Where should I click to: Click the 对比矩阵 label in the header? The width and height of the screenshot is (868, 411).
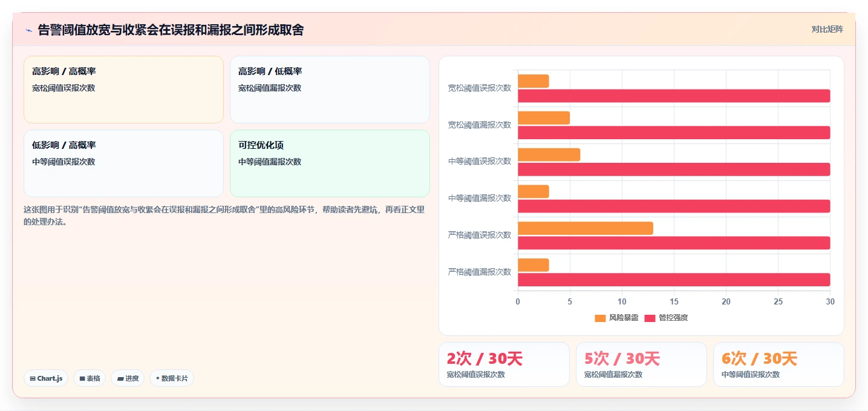tap(827, 29)
